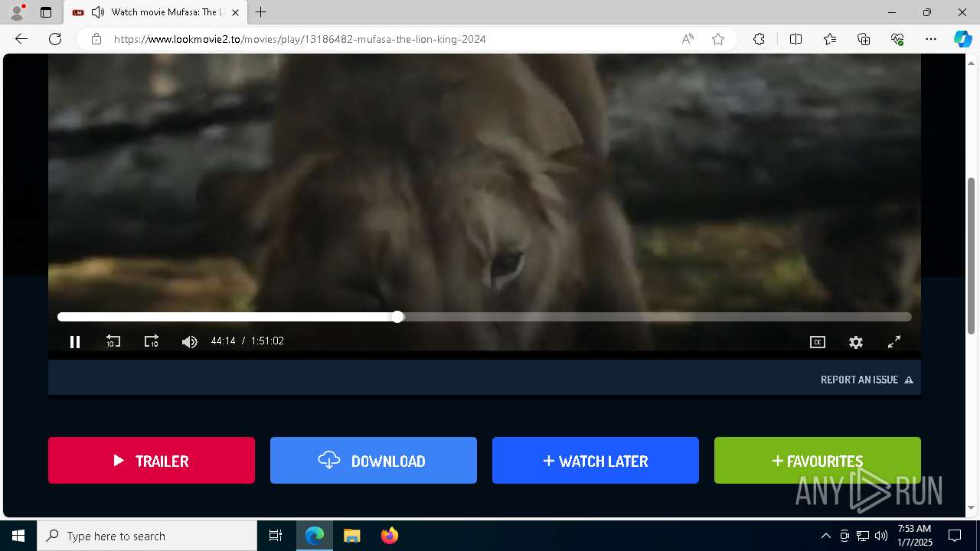Viewport: 980px width, 551px height.
Task: Toggle closed captions
Action: tap(818, 342)
